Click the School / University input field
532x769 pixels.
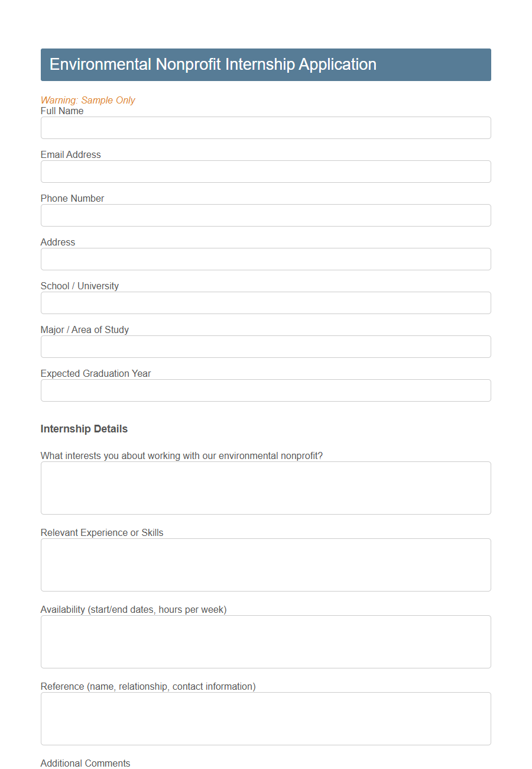pyautogui.click(x=265, y=303)
